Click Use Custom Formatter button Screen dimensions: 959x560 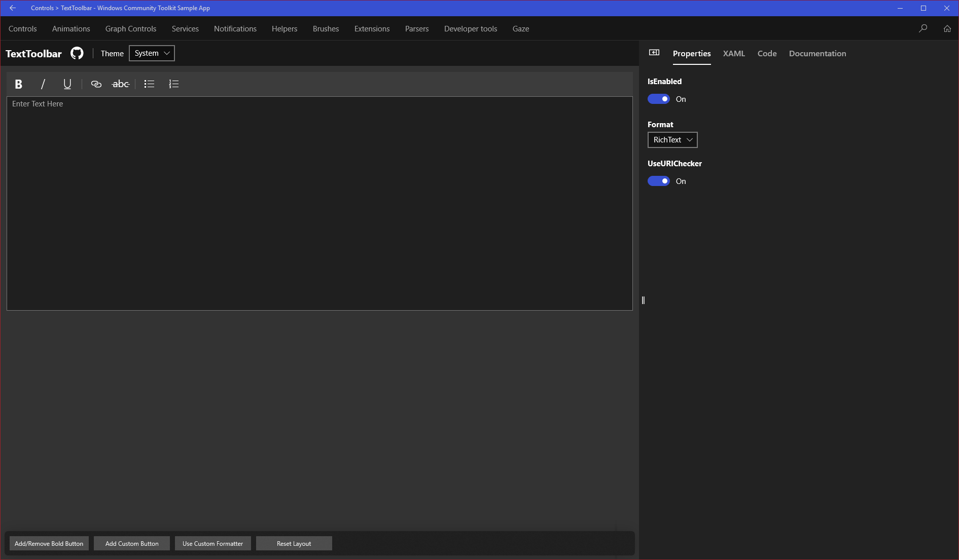tap(213, 543)
